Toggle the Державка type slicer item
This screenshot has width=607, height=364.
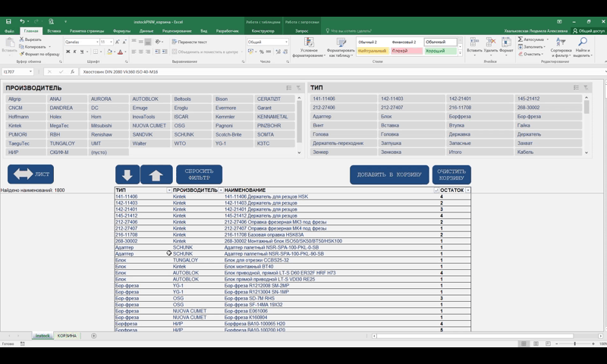480,134
